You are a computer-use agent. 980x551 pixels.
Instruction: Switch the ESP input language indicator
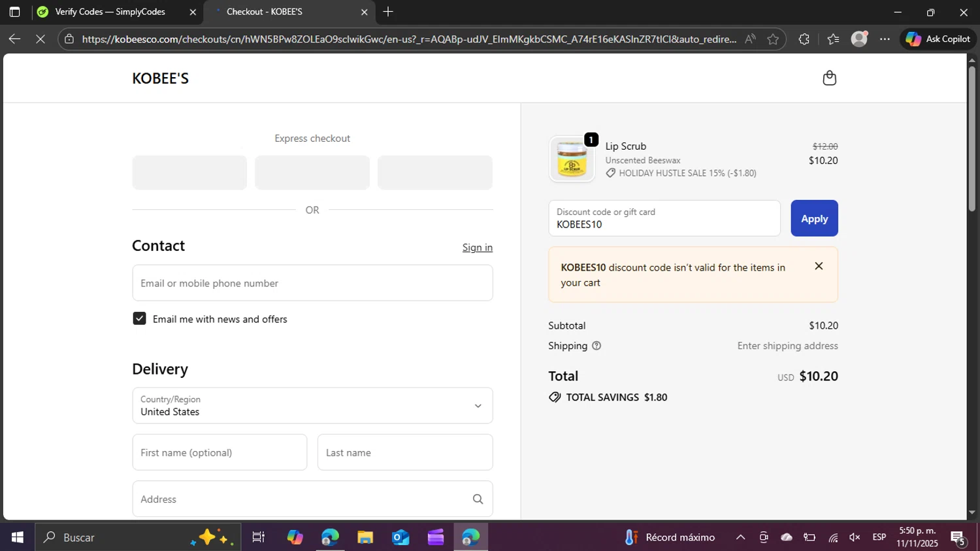point(879,537)
